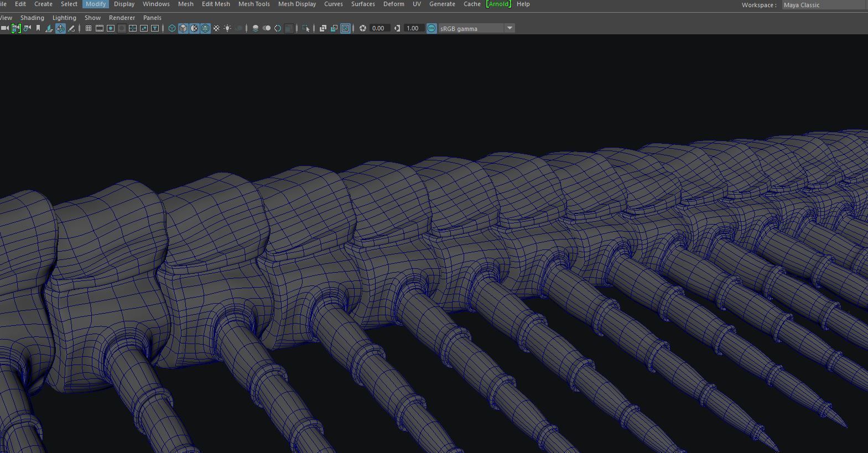The image size is (868, 453).
Task: Open the Generate menu
Action: (x=442, y=4)
